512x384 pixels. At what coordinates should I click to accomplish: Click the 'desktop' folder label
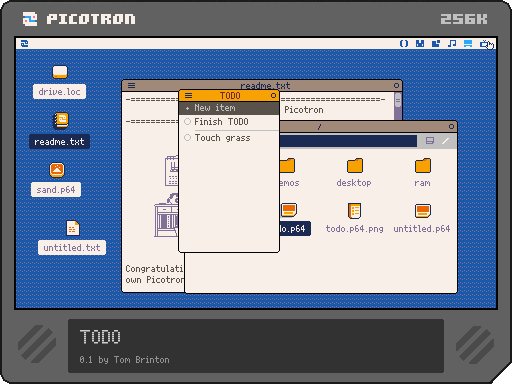click(x=354, y=183)
